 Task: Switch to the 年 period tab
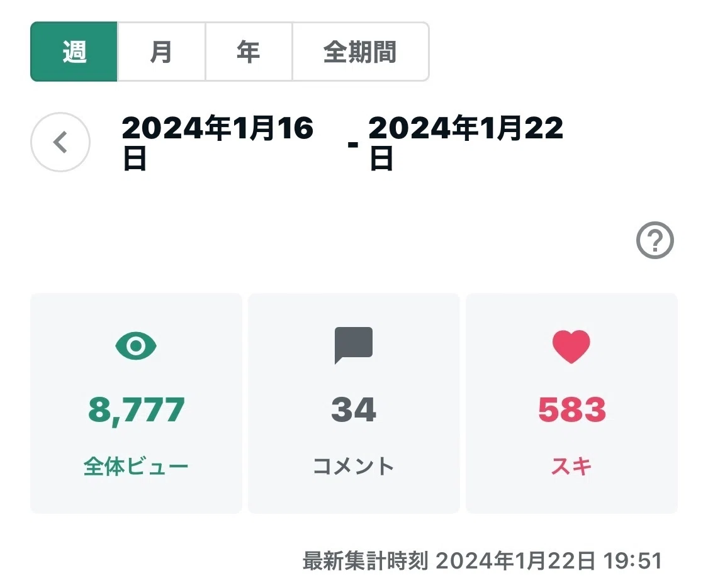pos(249,52)
